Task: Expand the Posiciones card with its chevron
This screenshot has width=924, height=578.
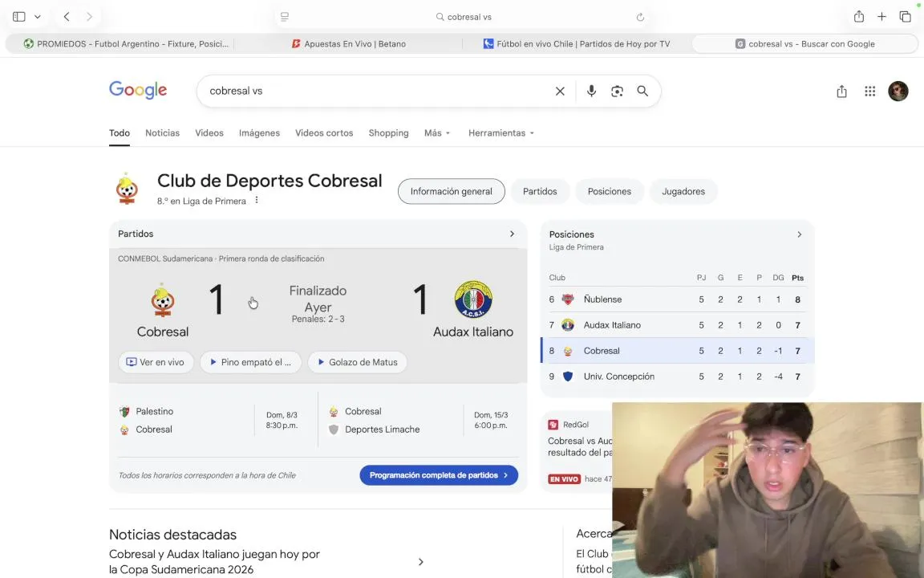Action: pyautogui.click(x=799, y=234)
